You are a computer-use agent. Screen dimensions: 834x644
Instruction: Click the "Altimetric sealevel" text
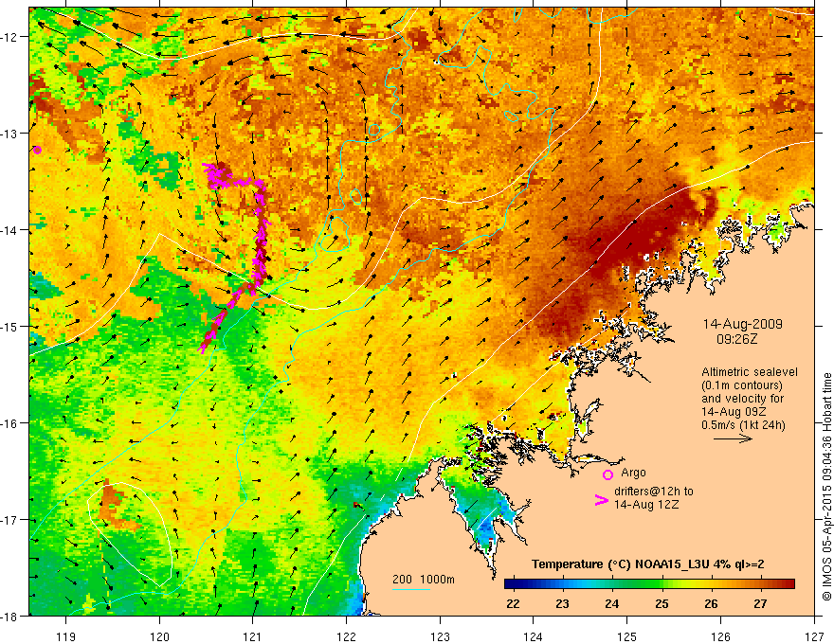[750, 372]
